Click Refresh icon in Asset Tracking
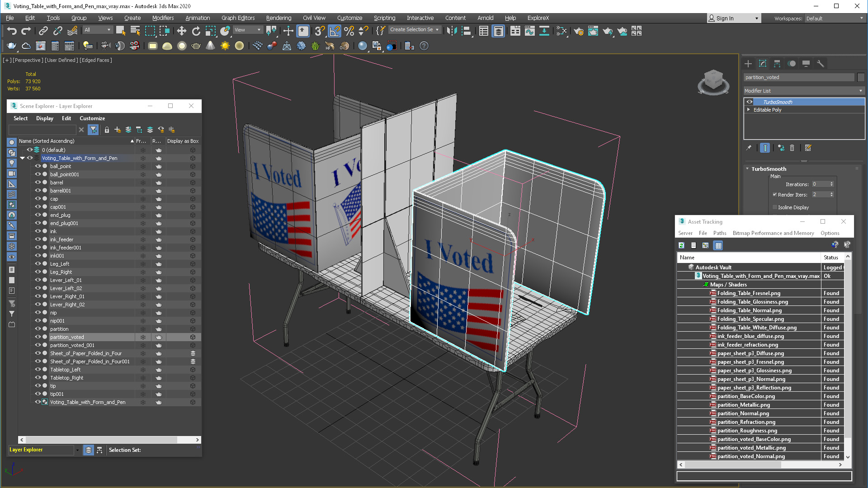Image resolution: width=868 pixels, height=488 pixels. click(x=681, y=245)
